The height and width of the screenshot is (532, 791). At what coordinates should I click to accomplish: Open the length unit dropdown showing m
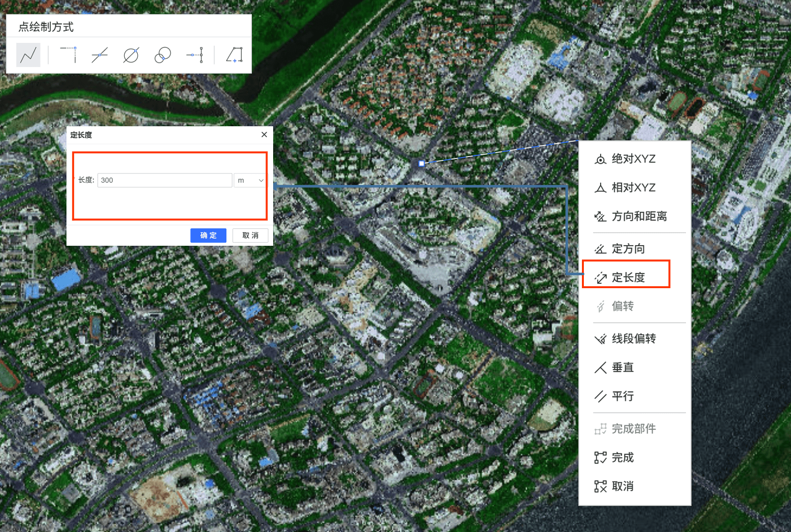pyautogui.click(x=250, y=180)
